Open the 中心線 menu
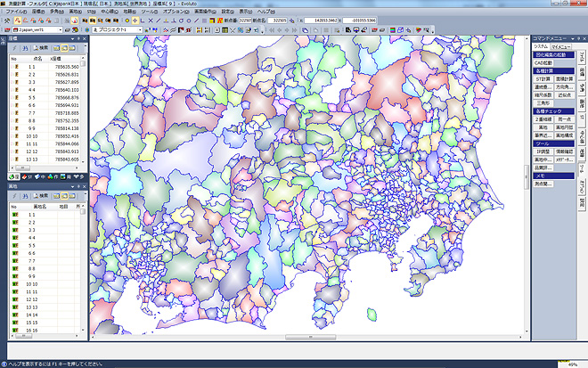The height and width of the screenshot is (368, 588). [x=110, y=12]
